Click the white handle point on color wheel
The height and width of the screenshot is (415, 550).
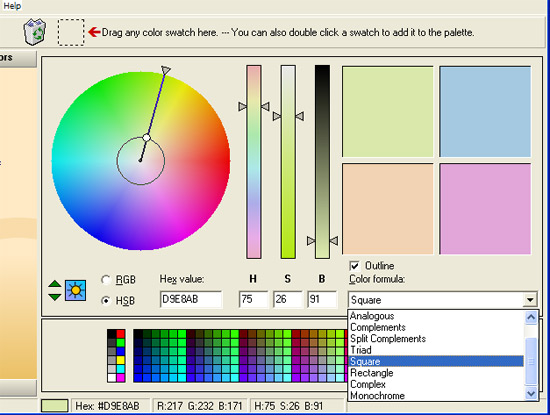click(147, 138)
